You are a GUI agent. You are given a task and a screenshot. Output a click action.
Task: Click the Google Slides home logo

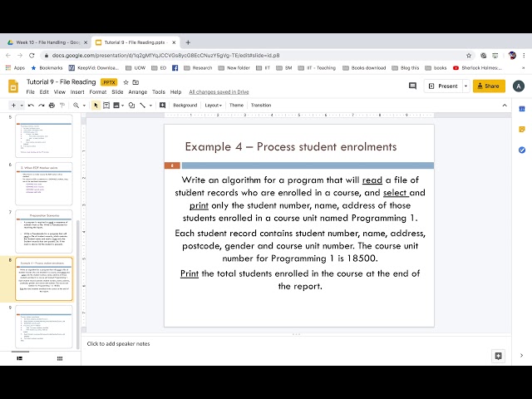click(13, 86)
